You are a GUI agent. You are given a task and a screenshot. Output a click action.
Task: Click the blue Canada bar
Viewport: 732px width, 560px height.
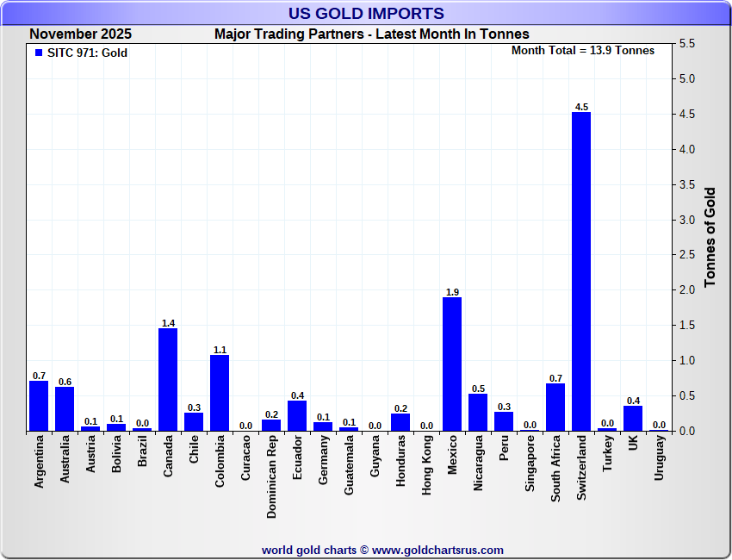click(x=168, y=379)
